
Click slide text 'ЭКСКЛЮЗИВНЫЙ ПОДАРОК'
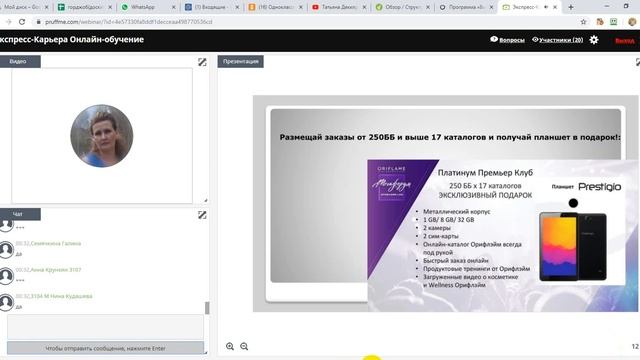tap(485, 196)
